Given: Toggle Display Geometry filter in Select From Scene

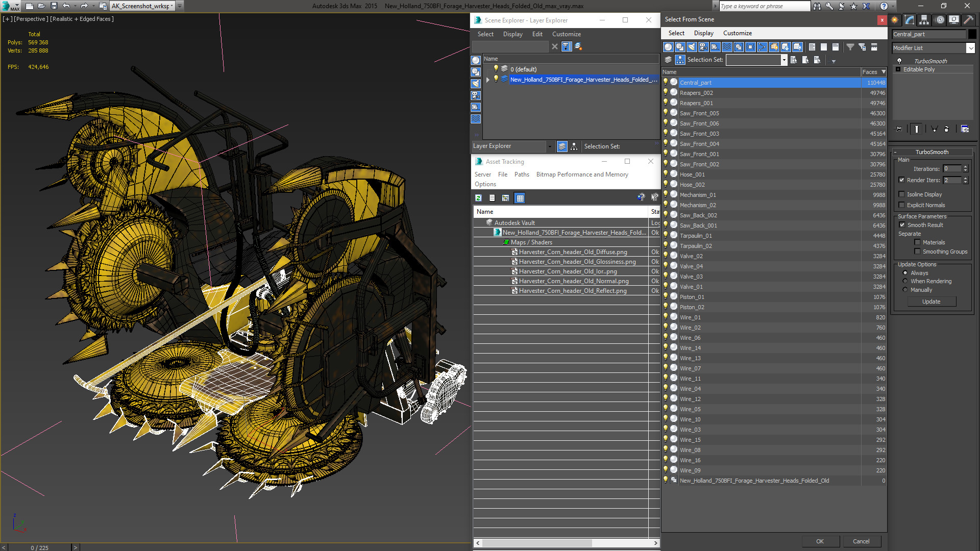Looking at the screenshot, I should [668, 47].
